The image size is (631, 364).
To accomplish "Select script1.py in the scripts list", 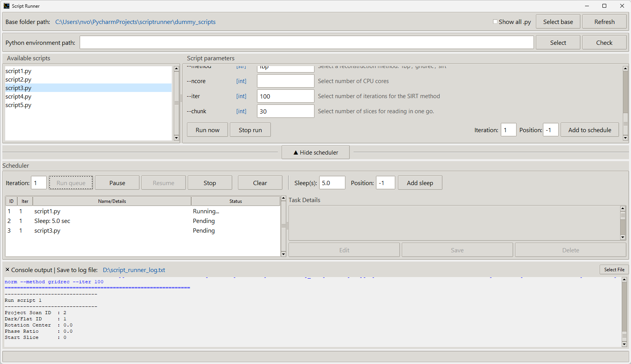I will click(19, 71).
